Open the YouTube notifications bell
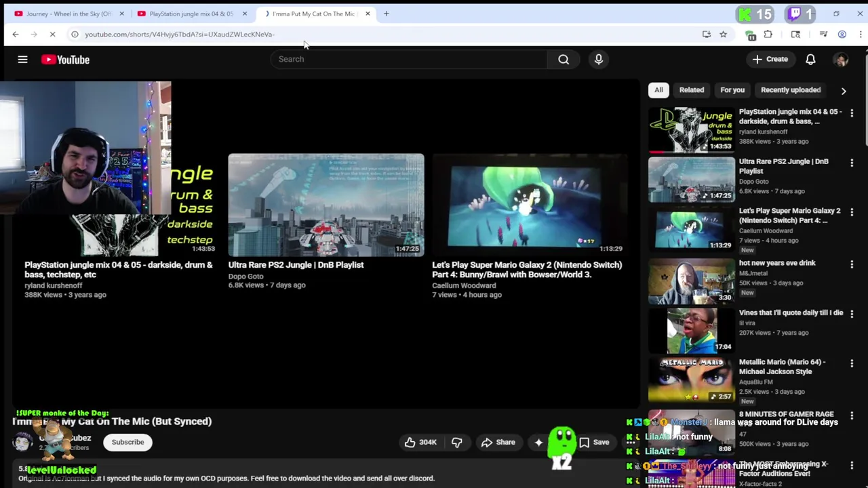The image size is (868, 488). [810, 60]
